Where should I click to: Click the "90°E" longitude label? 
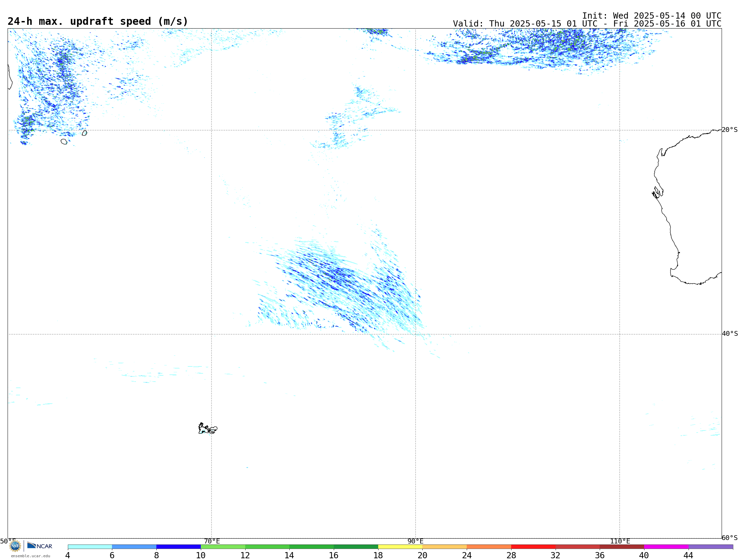[x=415, y=541]
